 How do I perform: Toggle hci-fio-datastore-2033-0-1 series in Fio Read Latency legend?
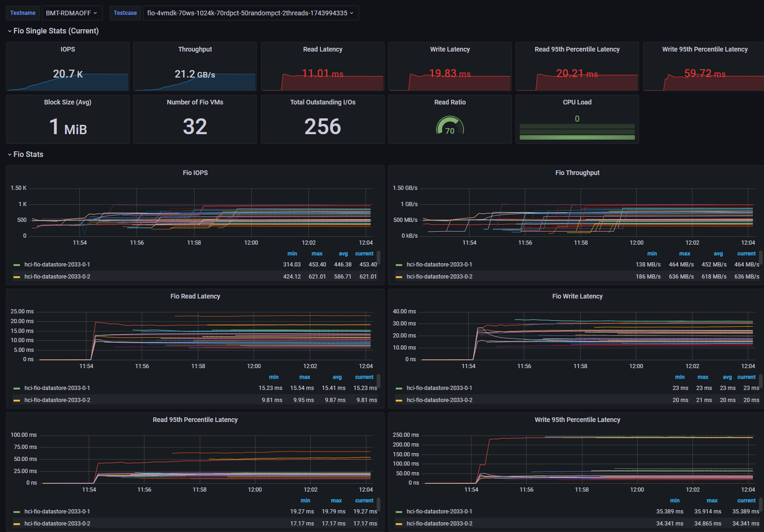point(57,388)
